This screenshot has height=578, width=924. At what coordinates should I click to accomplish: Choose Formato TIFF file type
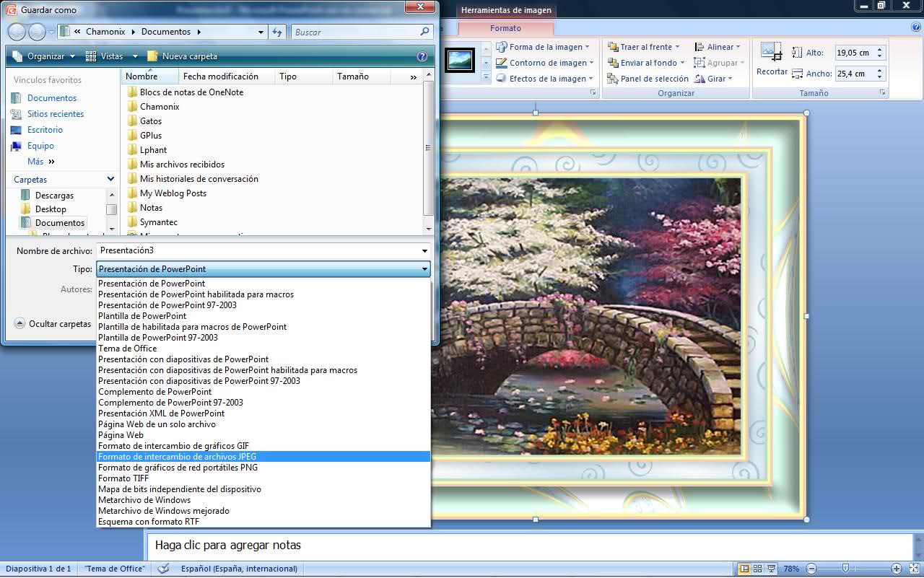[x=263, y=478]
